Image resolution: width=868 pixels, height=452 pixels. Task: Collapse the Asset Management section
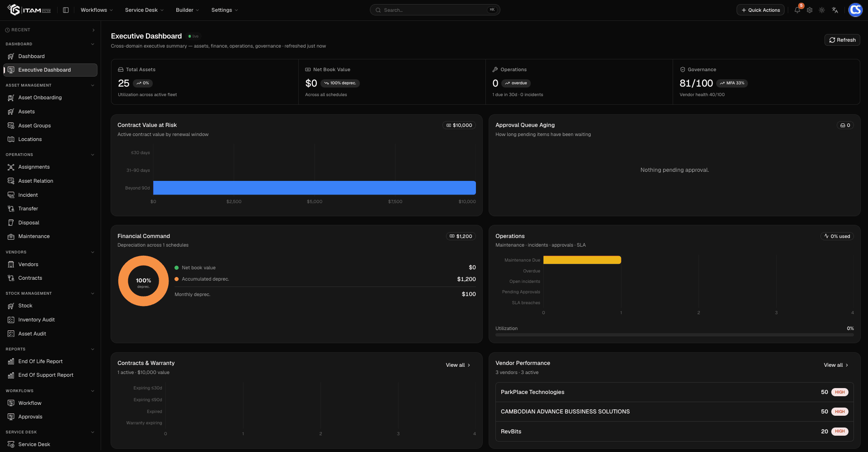[x=92, y=85]
